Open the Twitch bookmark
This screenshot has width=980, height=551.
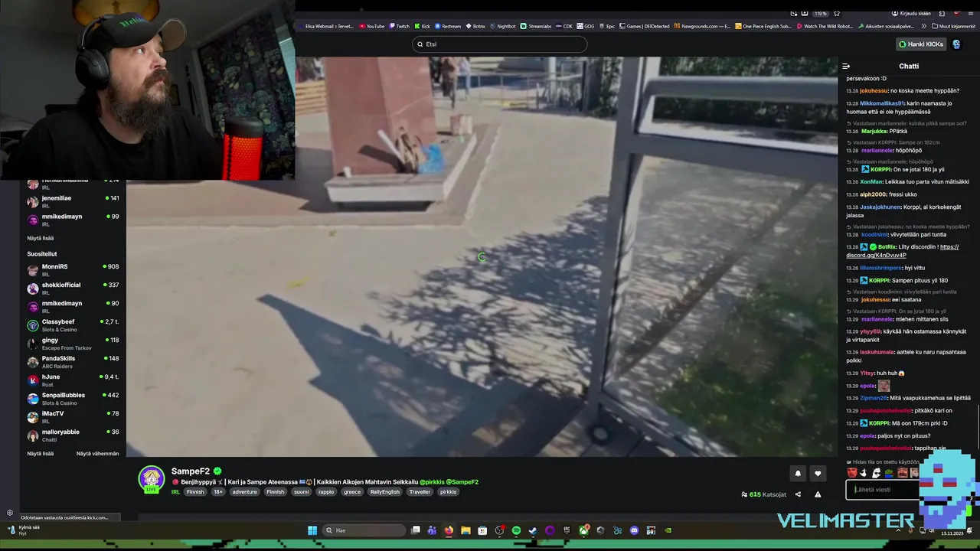coord(399,26)
